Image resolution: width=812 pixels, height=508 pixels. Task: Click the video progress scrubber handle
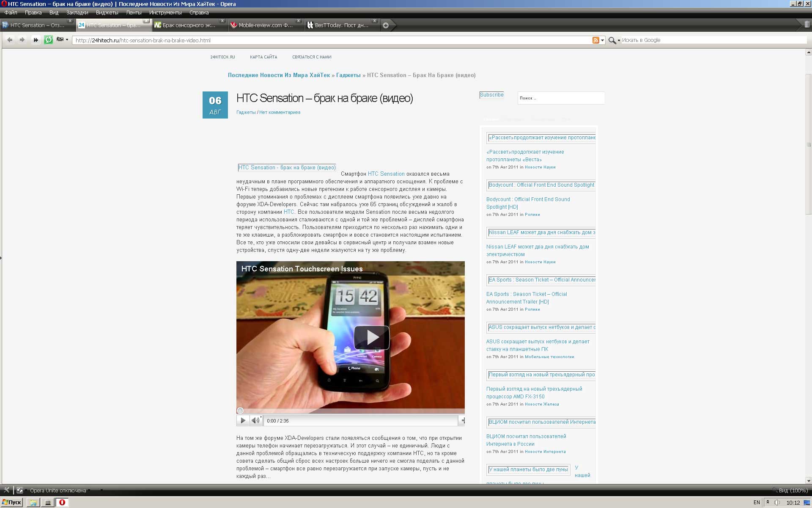coord(240,411)
